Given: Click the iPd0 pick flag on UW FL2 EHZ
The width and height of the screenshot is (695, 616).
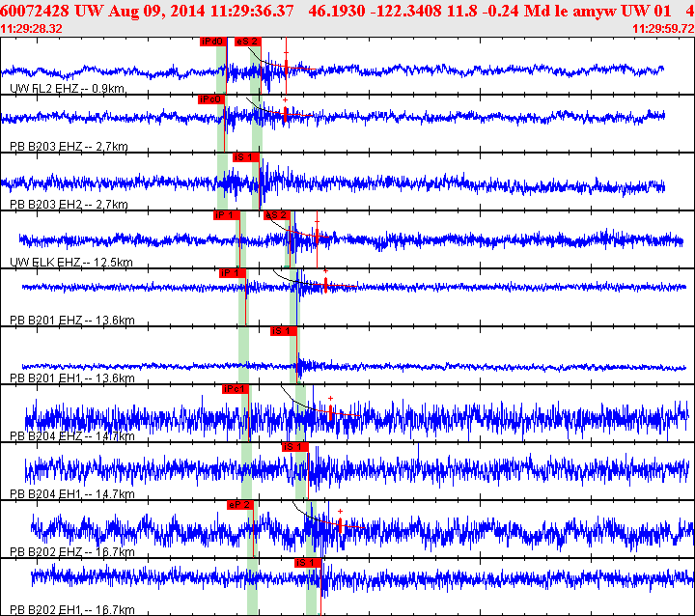Looking at the screenshot, I should 212,42.
